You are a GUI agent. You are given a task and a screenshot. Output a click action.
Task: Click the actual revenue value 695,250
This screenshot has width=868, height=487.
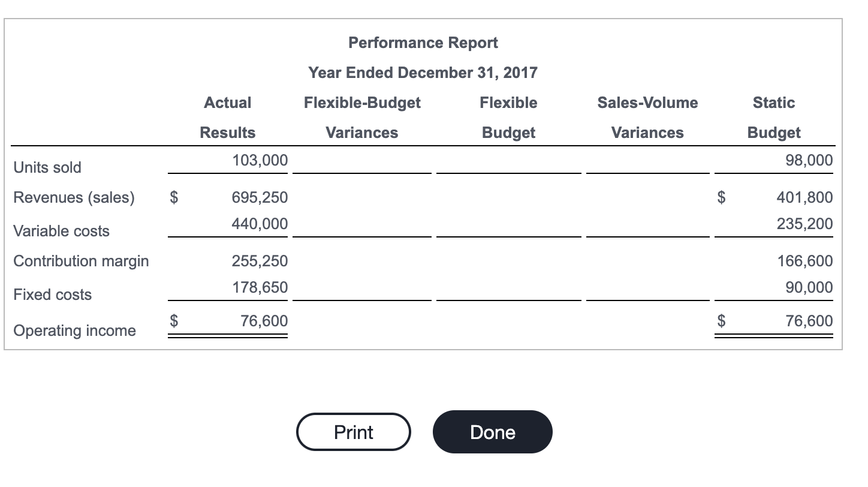[260, 197]
